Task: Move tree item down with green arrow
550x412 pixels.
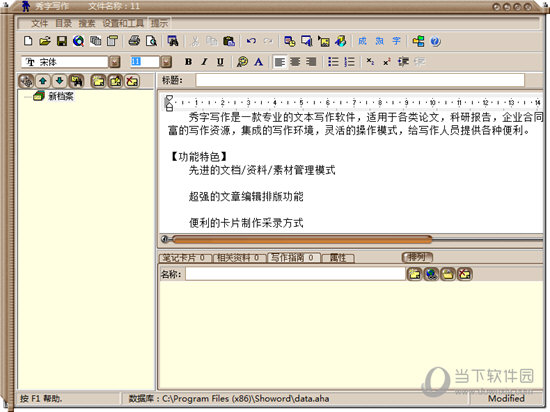Action: click(x=59, y=81)
